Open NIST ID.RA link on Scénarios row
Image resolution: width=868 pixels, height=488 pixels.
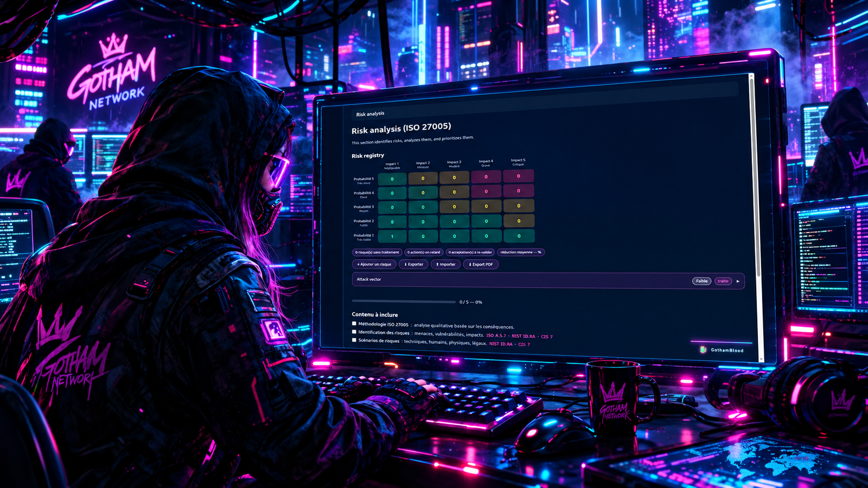[501, 344]
